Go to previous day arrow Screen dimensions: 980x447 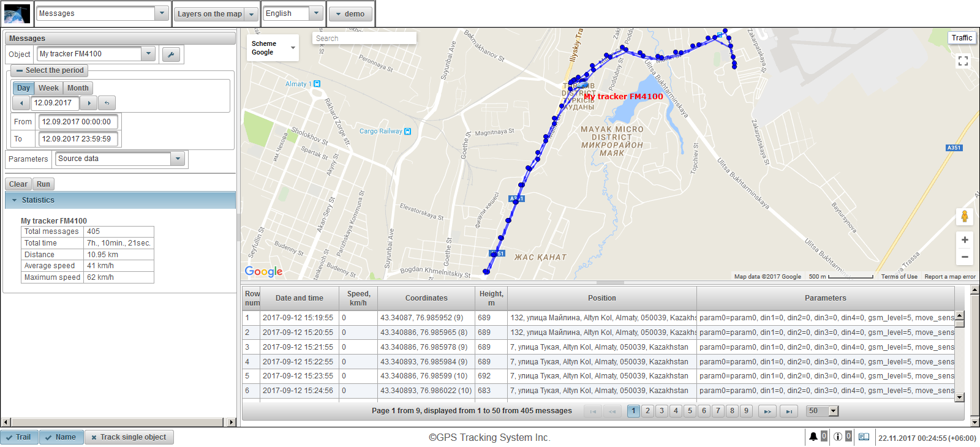(21, 103)
